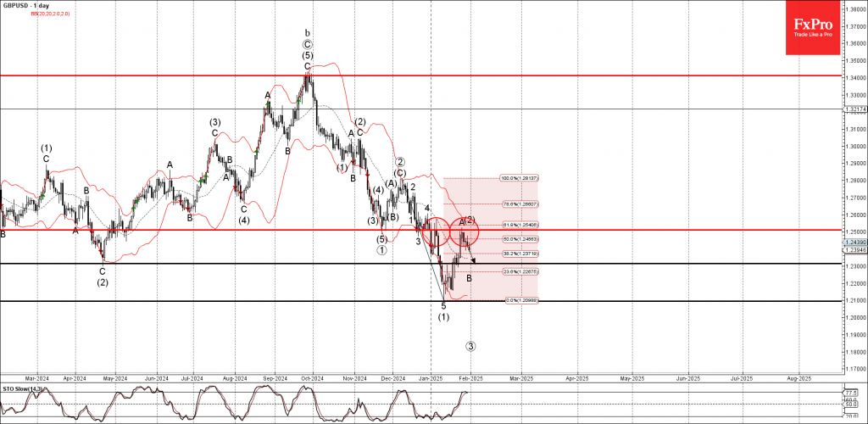Screen dimensions: 868x424
Task: Click the 1.32174 price label on axis
Action: tap(854, 109)
